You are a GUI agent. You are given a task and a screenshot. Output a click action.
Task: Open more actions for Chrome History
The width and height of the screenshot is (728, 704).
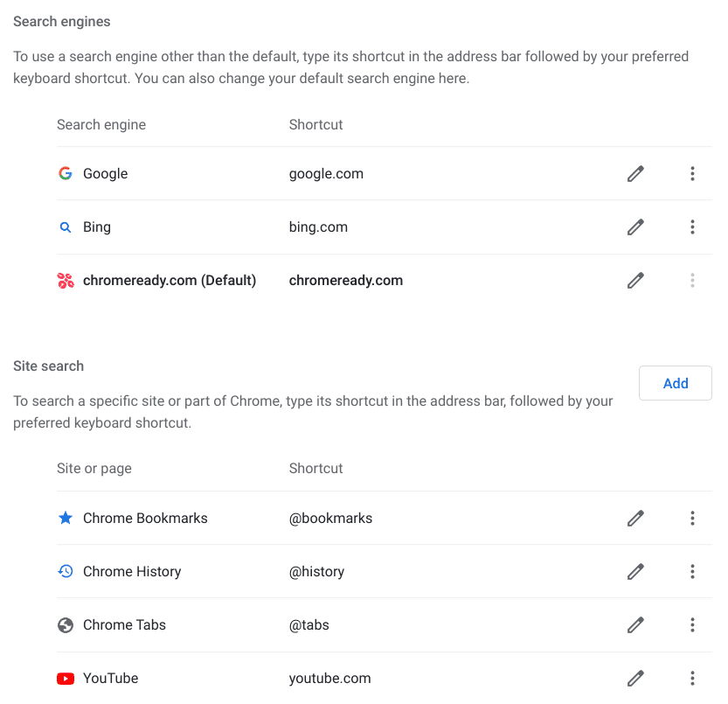coord(692,572)
